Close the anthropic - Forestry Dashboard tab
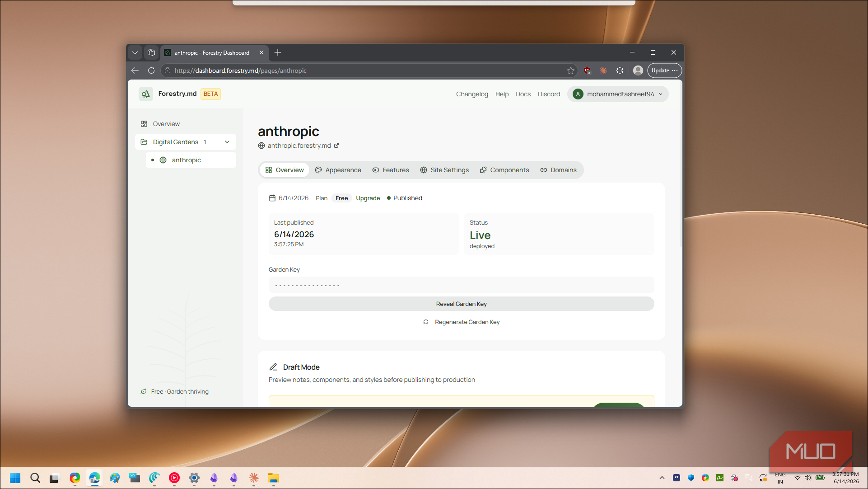This screenshot has height=489, width=868. point(261,52)
